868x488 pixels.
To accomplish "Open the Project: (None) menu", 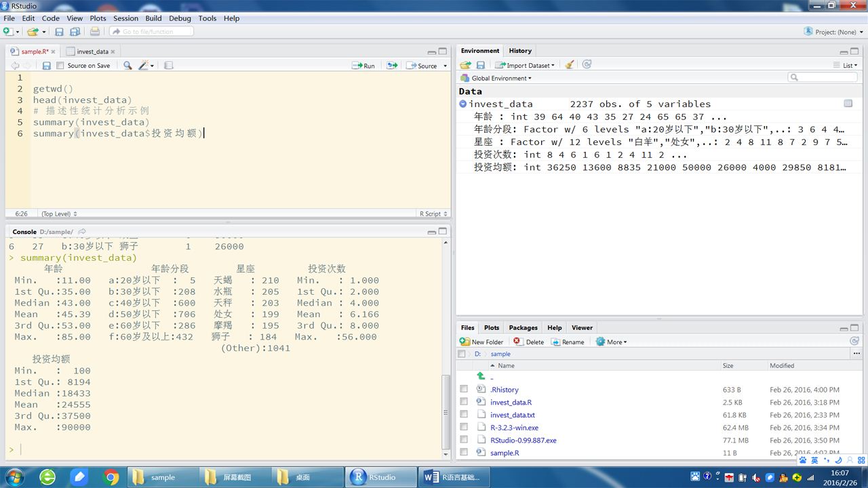I will coord(832,32).
